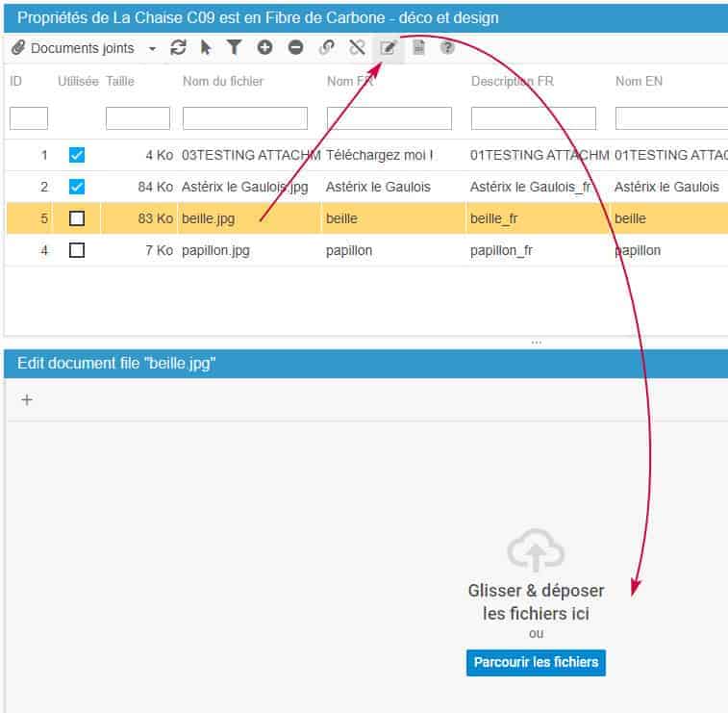728x713 pixels.
Task: Click the plus tab in the edit panel
Action: click(x=27, y=400)
